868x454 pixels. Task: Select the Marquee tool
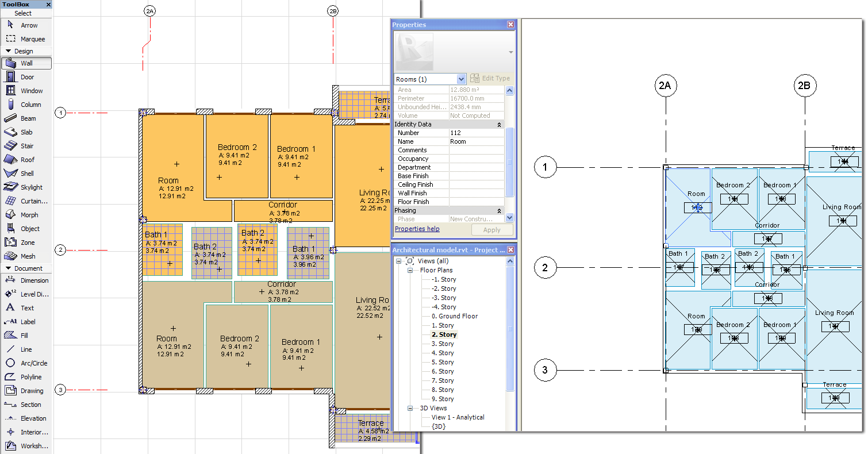[26, 39]
